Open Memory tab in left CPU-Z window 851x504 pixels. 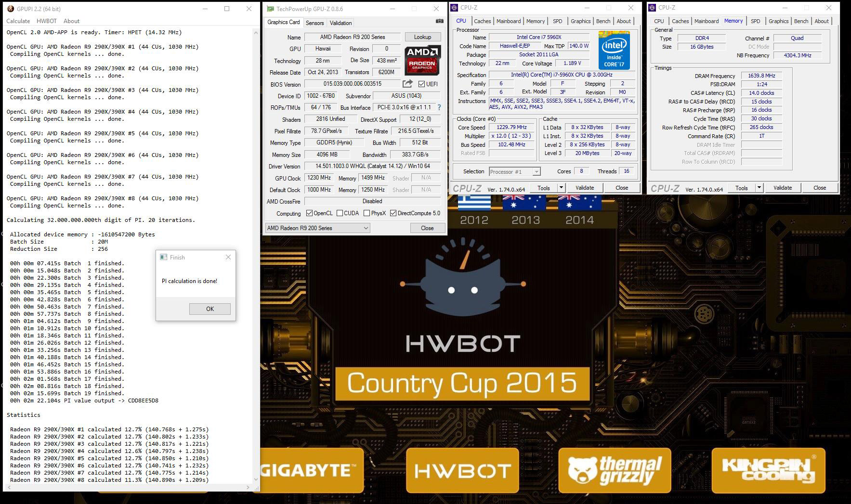click(536, 21)
